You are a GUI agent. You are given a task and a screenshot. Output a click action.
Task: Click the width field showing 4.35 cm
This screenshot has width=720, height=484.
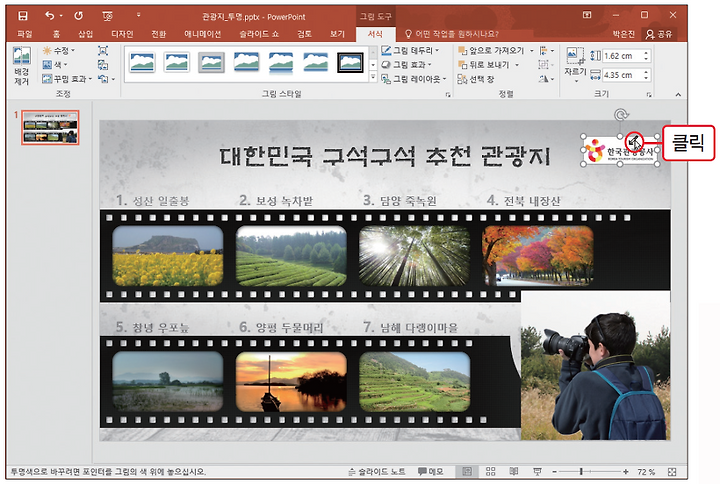point(622,75)
